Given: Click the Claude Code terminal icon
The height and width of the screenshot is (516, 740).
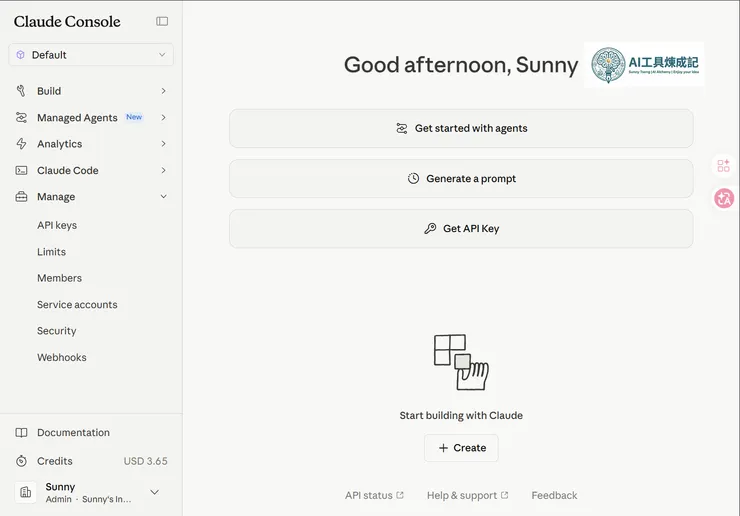Looking at the screenshot, I should point(21,170).
